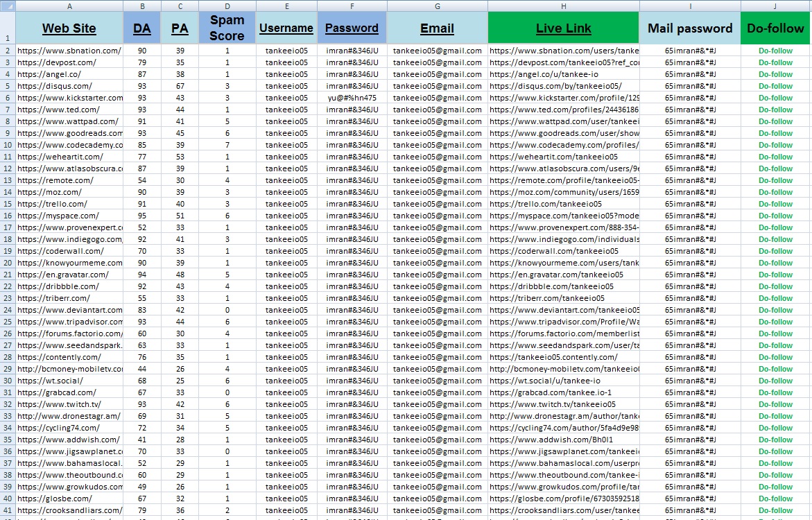Select column J by its column letter
Image resolution: width=812 pixels, height=520 pixels.
point(775,6)
